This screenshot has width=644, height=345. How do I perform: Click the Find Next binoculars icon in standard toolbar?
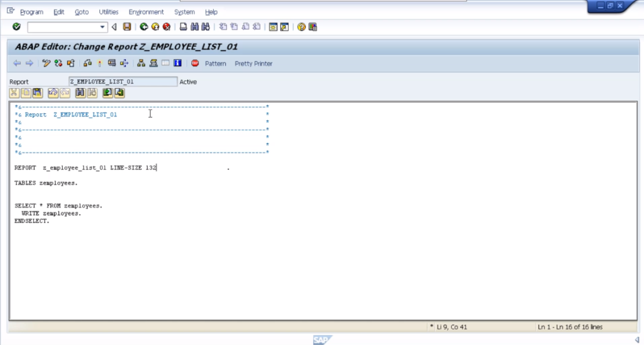click(x=206, y=26)
